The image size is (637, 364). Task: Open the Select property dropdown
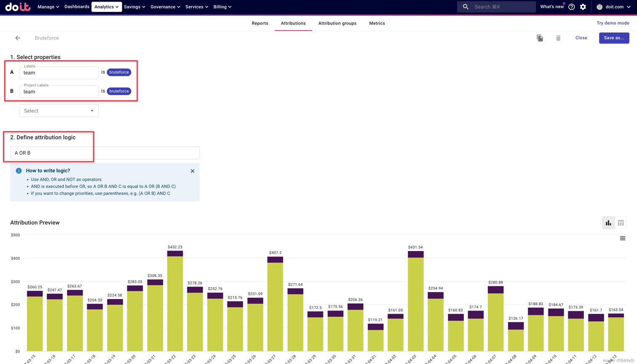click(59, 111)
